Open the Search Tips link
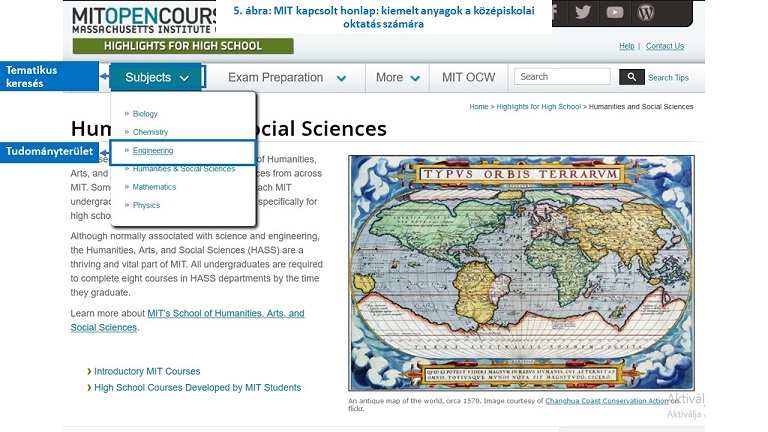Screen dimensions: 768x432 pyautogui.click(x=668, y=77)
